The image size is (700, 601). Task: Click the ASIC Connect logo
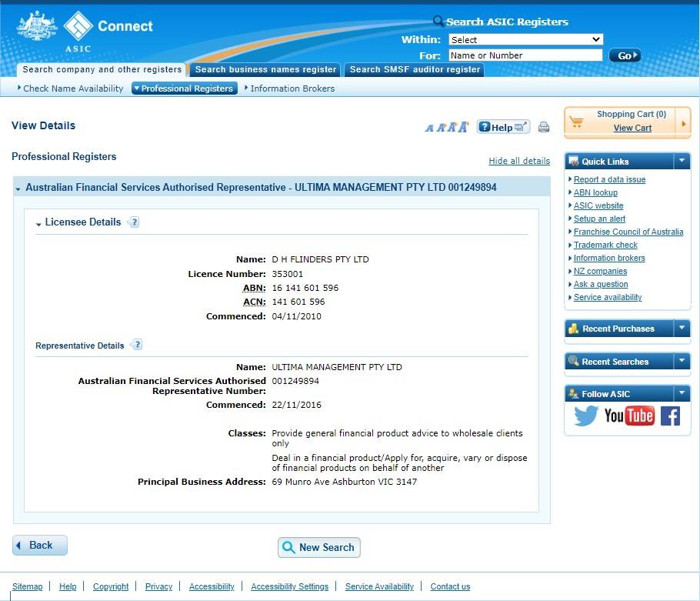pyautogui.click(x=85, y=30)
